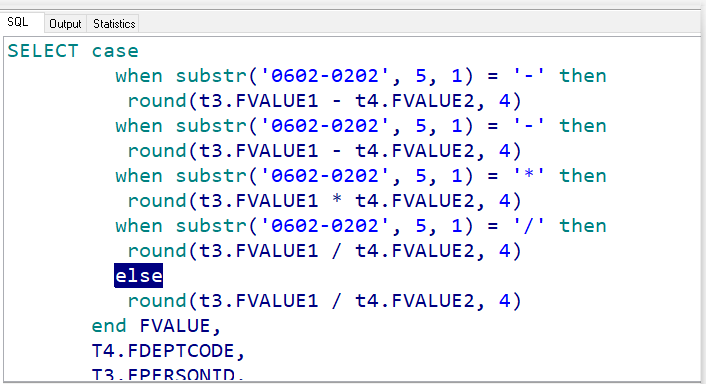The height and width of the screenshot is (384, 706).
Task: Click then keyword on the '/' comparison line
Action: pyautogui.click(x=583, y=226)
